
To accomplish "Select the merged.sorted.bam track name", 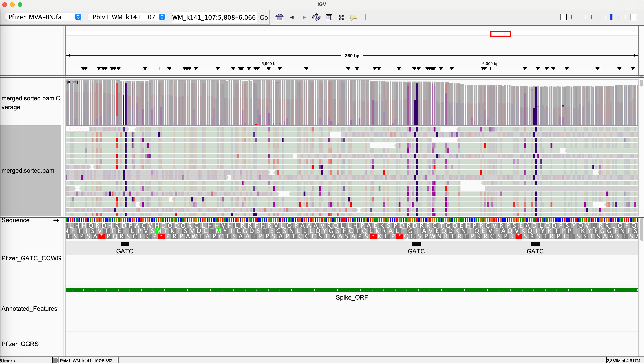I will (28, 171).
